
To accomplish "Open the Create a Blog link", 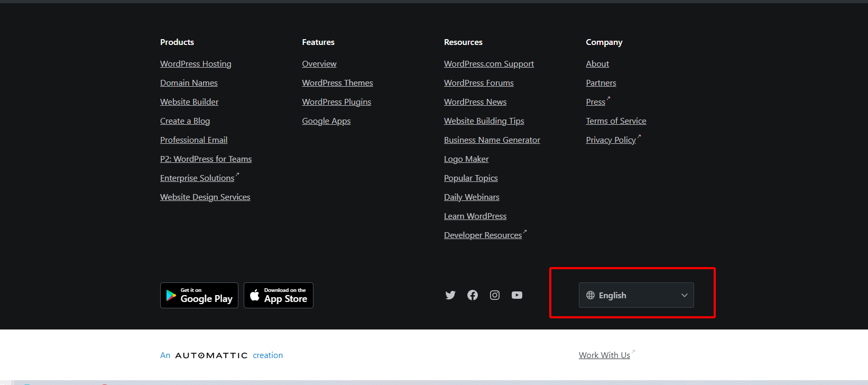I will (185, 121).
